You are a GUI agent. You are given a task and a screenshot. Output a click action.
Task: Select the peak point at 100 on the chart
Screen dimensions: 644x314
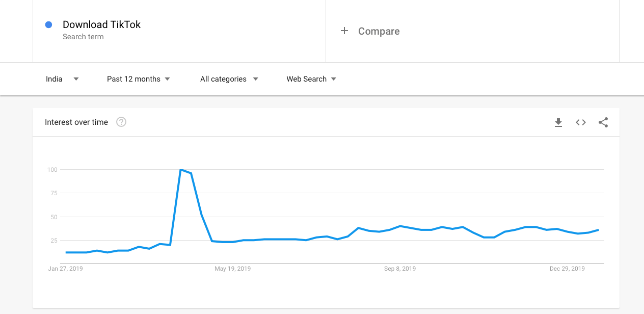pyautogui.click(x=181, y=170)
